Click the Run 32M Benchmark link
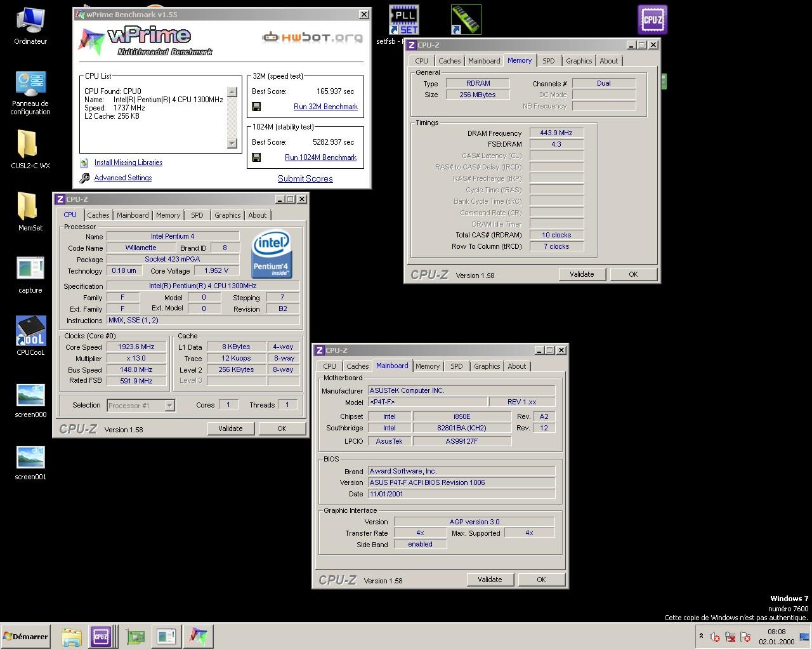Screen dimensions: 812x650 [325, 107]
